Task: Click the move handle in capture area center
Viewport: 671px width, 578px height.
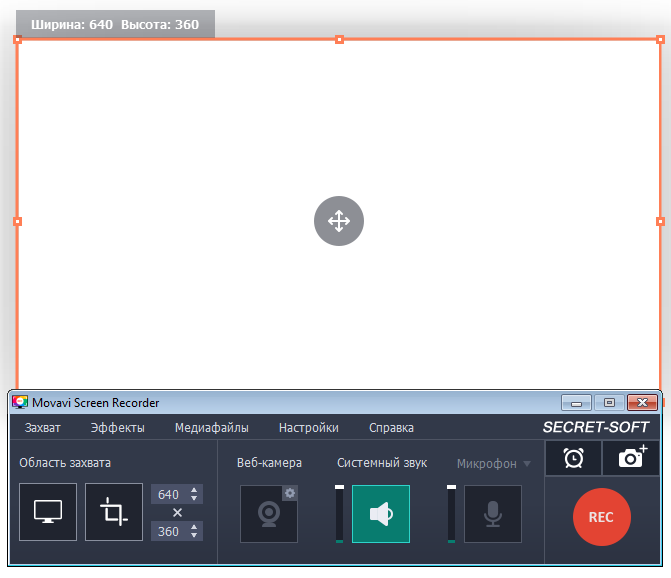Action: tap(339, 221)
